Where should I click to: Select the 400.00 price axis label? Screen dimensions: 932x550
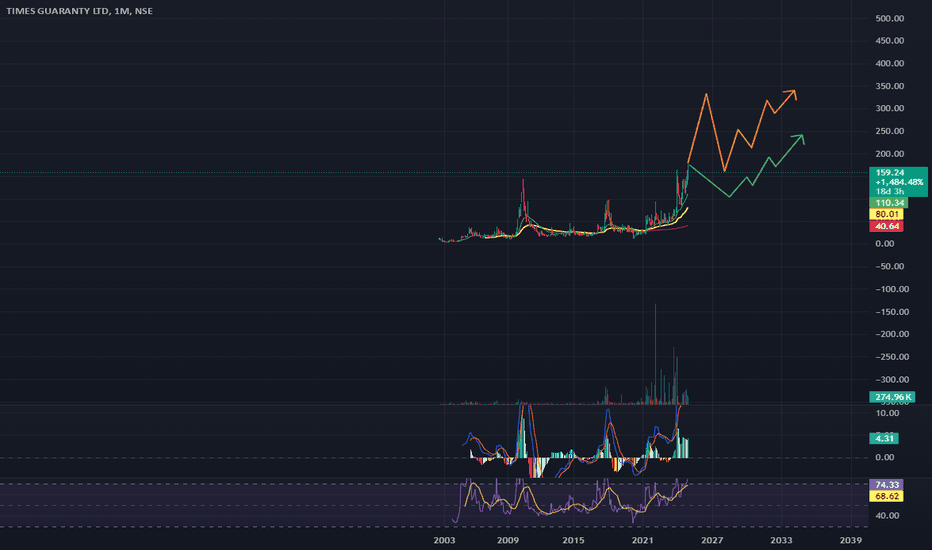[889, 64]
